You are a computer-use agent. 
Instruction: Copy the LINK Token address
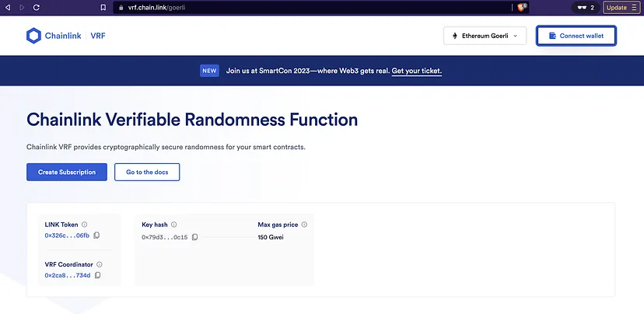[97, 235]
